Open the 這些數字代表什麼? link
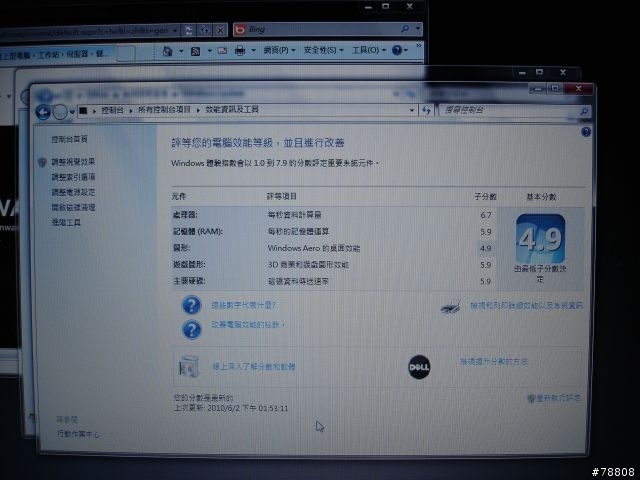 [x=243, y=305]
